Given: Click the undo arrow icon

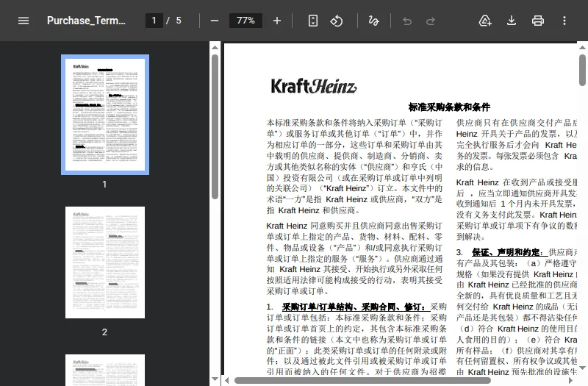Looking at the screenshot, I should (407, 21).
